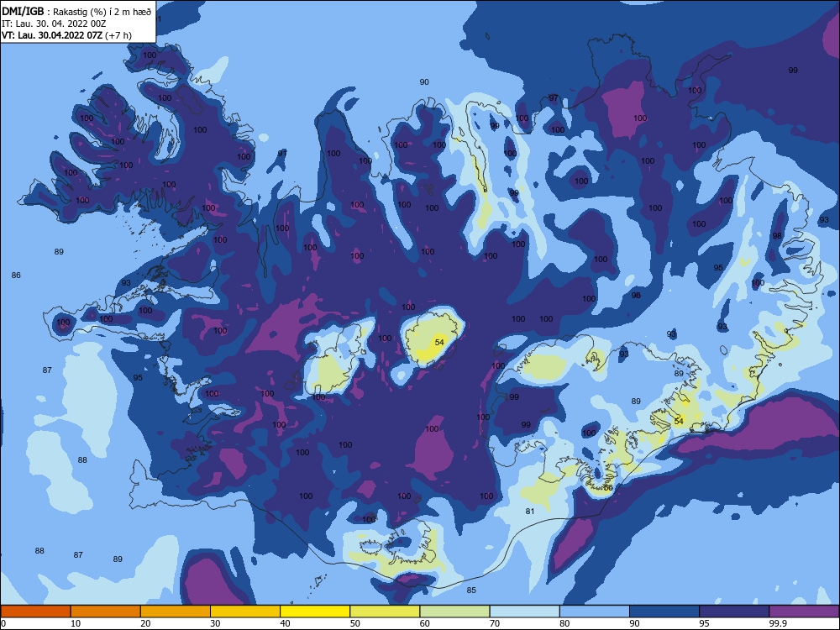Screen dimensions: 840x630
Task: Pick the 70–80 pale blue legend swatch
Action: pyautogui.click(x=524, y=612)
